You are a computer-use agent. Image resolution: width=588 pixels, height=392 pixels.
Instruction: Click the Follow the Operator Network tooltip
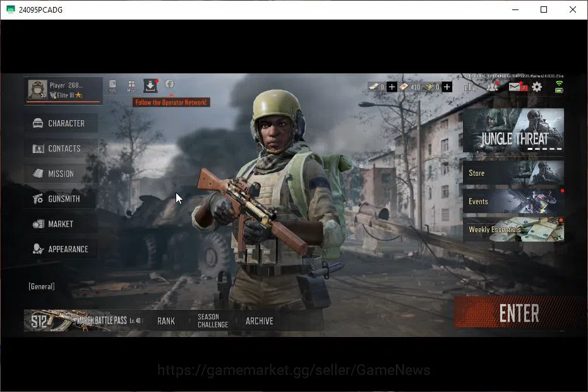click(171, 102)
